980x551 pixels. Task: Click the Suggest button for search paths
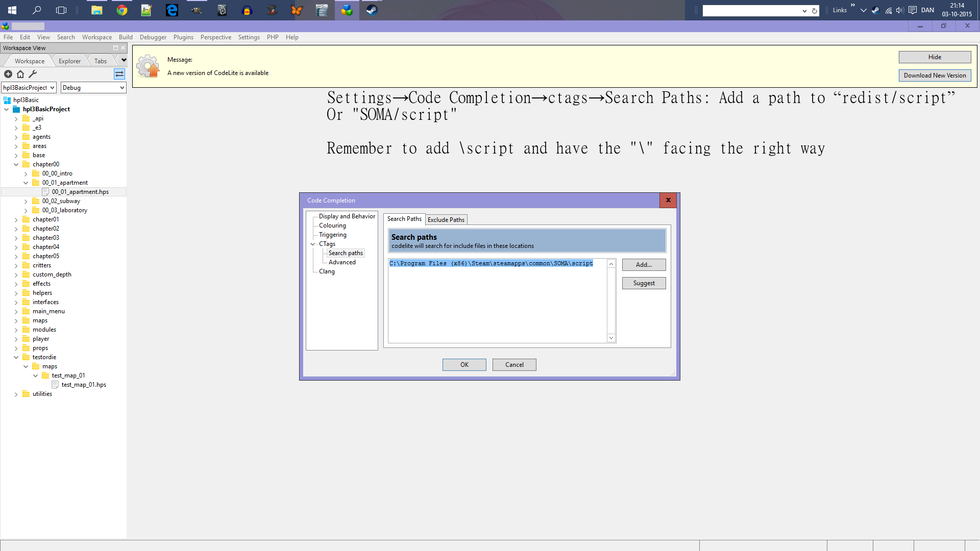tap(644, 283)
